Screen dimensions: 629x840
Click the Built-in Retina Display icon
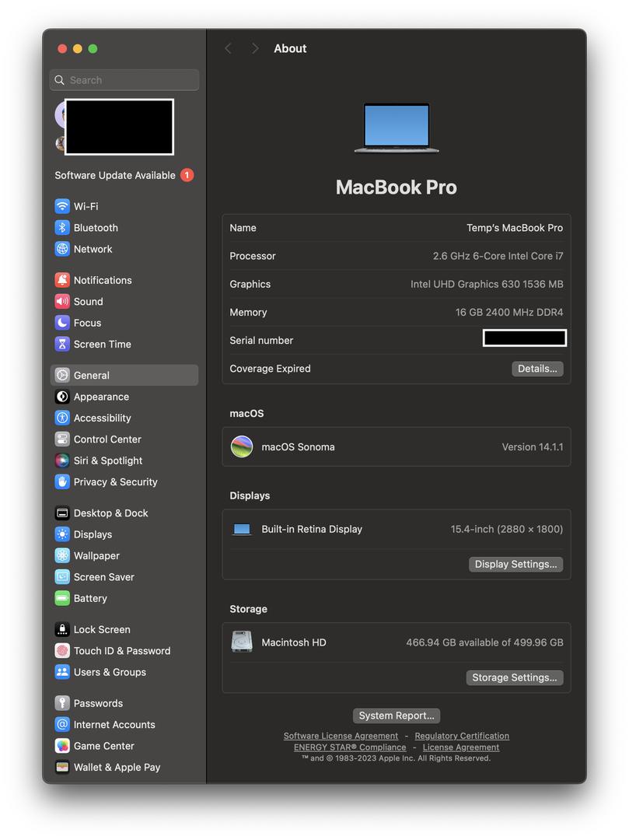(242, 530)
